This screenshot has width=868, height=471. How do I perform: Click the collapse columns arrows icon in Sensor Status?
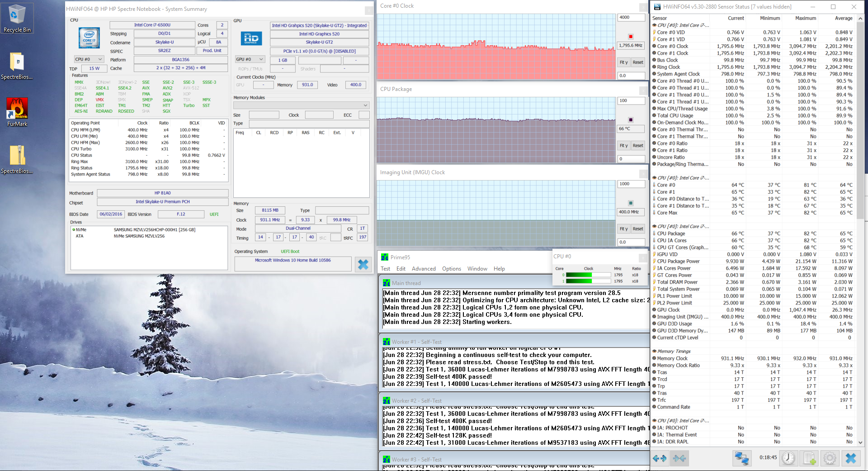click(x=679, y=458)
